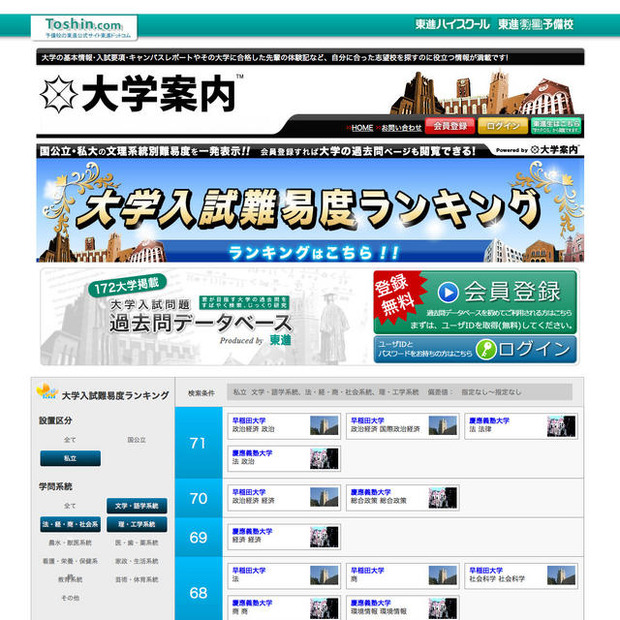Open thumbnail of 早稲田大学 商 card
The width and height of the screenshot is (620, 620).
click(x=442, y=575)
